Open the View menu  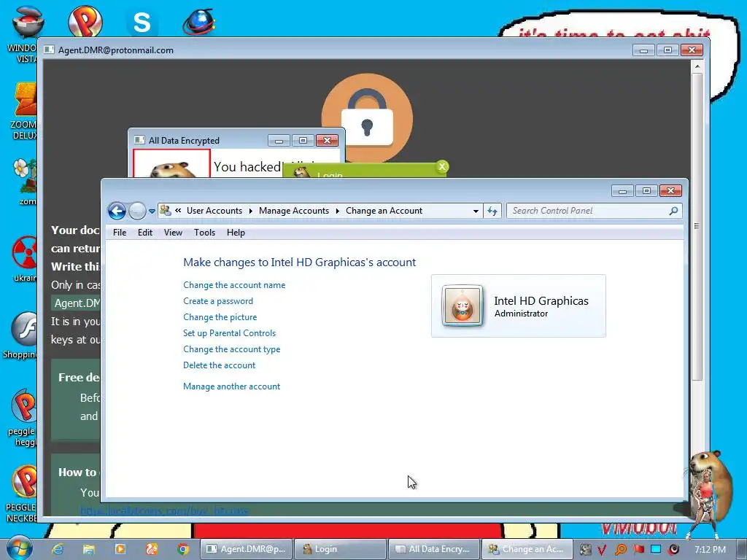pyautogui.click(x=173, y=233)
